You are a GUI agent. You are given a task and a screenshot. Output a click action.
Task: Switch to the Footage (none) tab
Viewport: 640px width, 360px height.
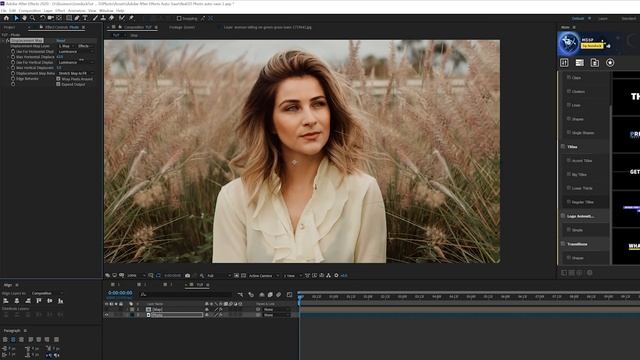pos(182,27)
